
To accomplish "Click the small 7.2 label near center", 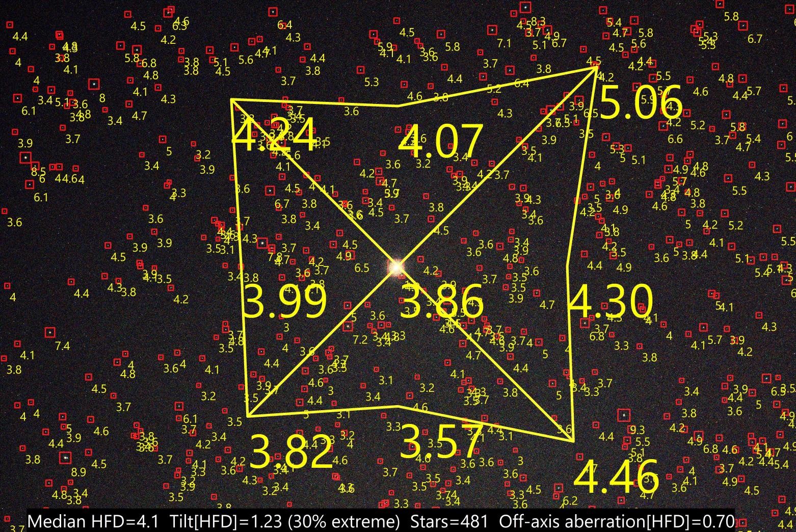I will pos(360,340).
